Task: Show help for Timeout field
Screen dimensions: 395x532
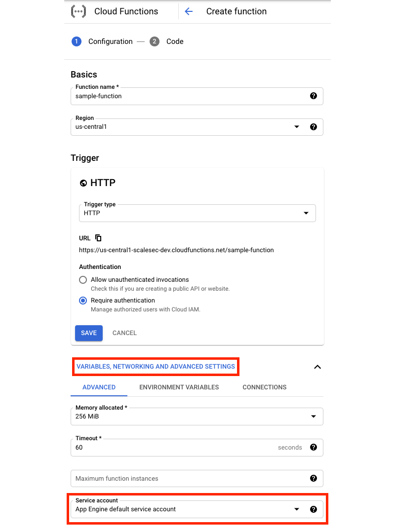Action: pyautogui.click(x=313, y=447)
